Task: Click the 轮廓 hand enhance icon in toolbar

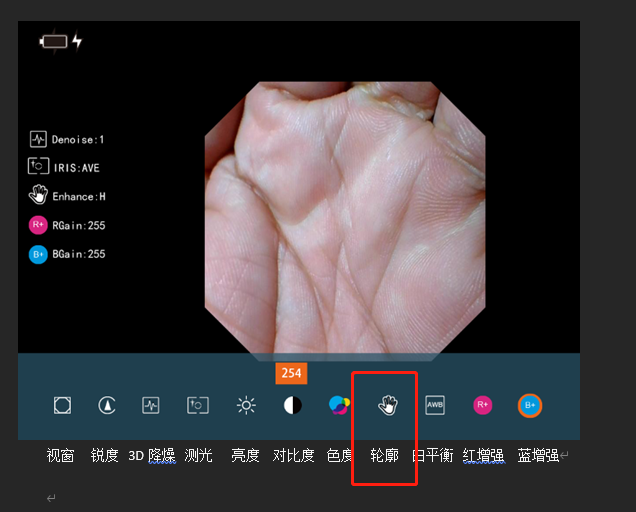Action: (388, 405)
